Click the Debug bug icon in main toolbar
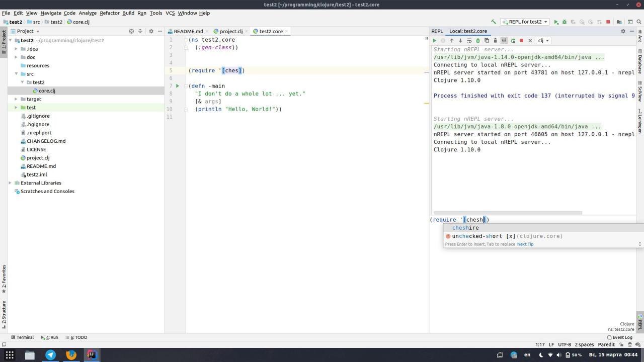This screenshot has height=362, width=644. click(564, 22)
